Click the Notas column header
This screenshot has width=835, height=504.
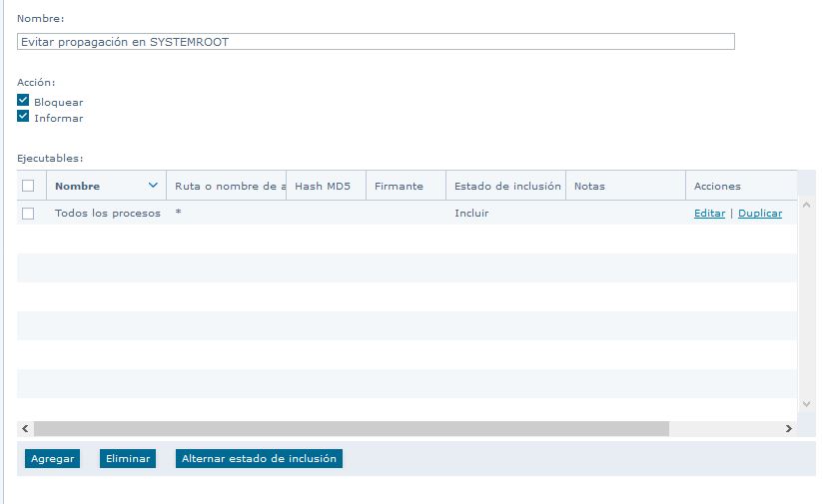pos(625,186)
